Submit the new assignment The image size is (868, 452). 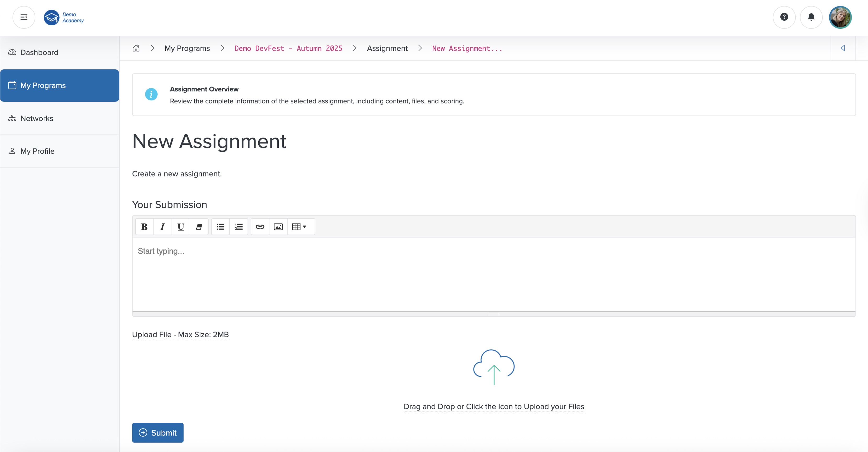coord(158,432)
